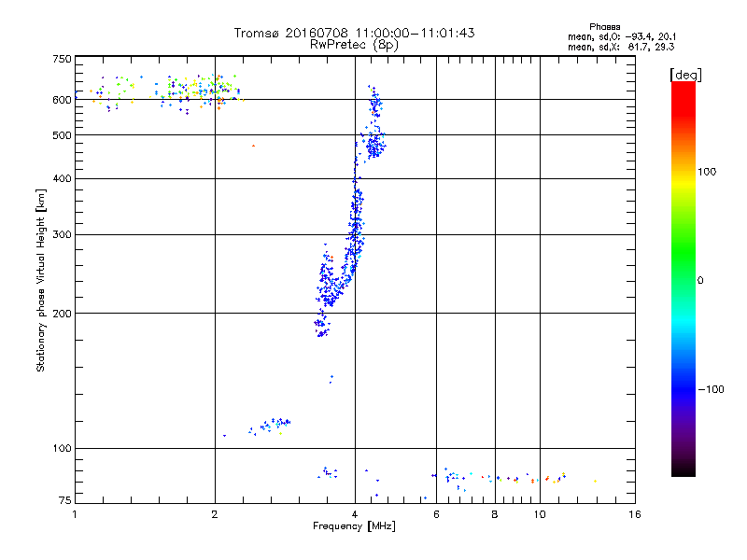747x560 pixels.
Task: Click the y-axis tick label '500'
Action: point(62,135)
